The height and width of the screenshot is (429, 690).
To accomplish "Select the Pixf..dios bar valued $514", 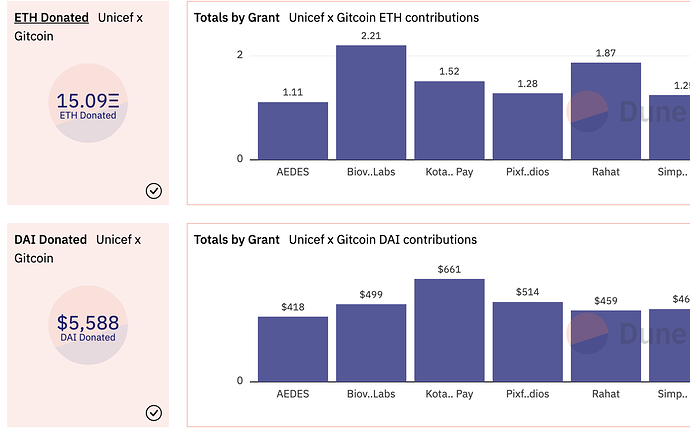I will click(x=528, y=341).
